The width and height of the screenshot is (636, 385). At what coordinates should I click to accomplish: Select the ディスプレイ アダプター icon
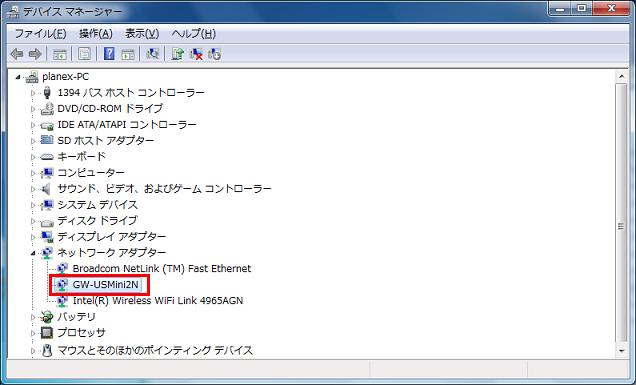tap(47, 237)
